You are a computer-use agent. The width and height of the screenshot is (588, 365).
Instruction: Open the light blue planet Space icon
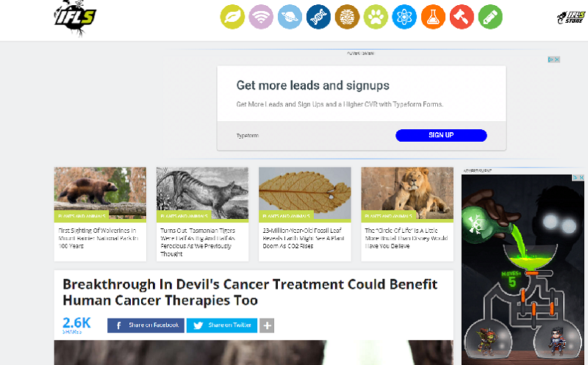[290, 17]
